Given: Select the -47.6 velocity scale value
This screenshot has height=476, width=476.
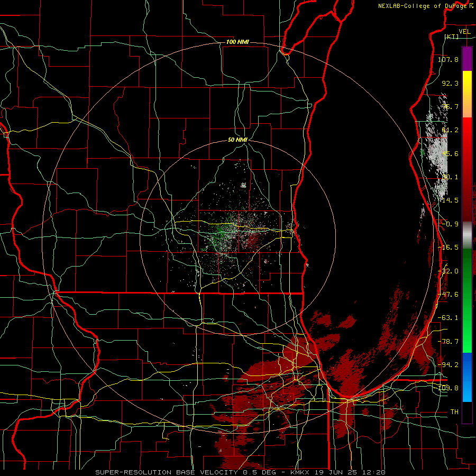Looking at the screenshot, I should [x=448, y=295].
